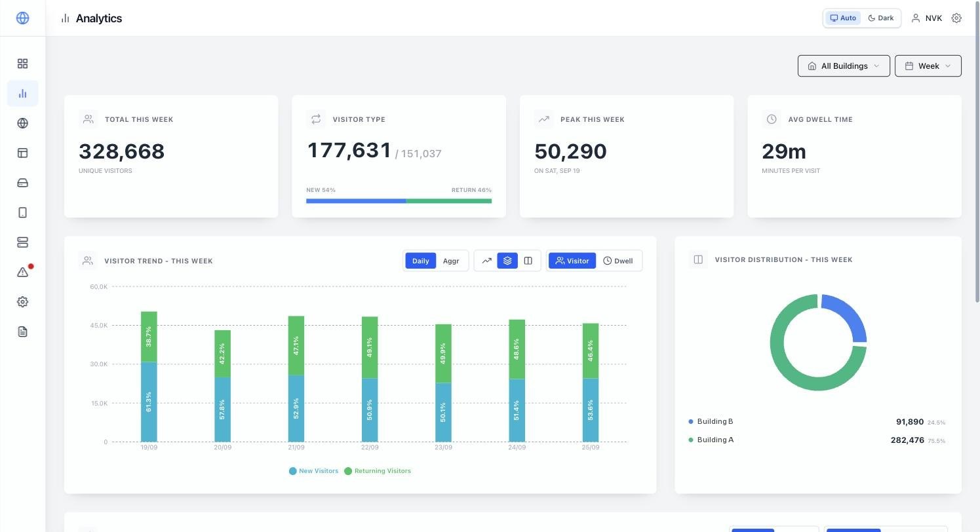The width and height of the screenshot is (980, 532).
Task: Click the 91,890 Building B count
Action: (x=910, y=422)
